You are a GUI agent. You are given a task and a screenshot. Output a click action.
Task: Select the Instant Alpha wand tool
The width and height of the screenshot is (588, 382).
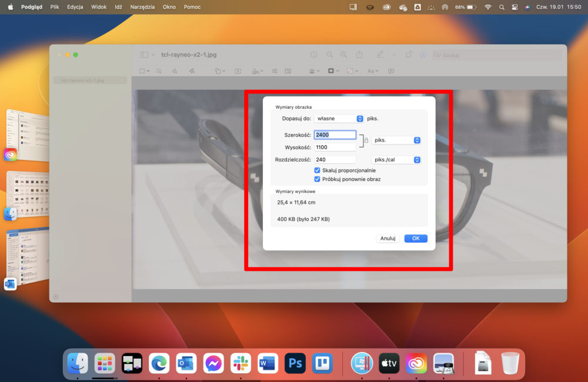tap(159, 71)
